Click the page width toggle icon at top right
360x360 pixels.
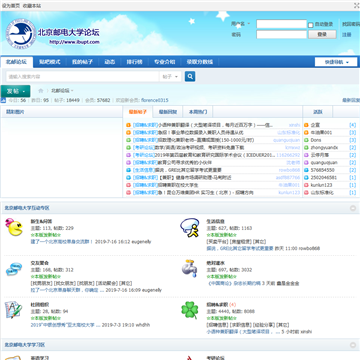click(356, 6)
